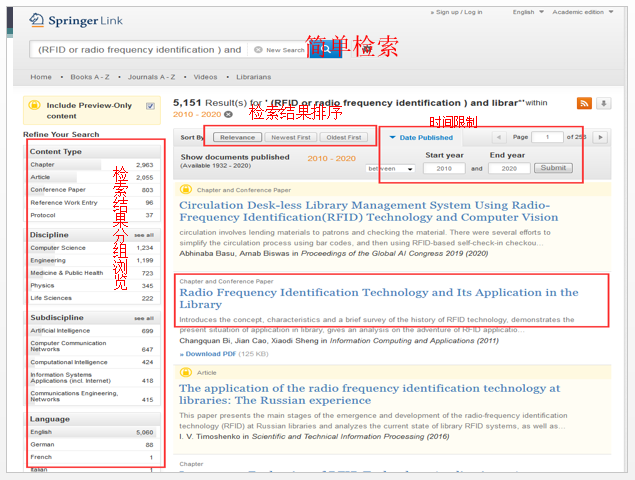Screen dimensions: 635x480
Task: Filter by Communications Engineering, Networks
Action: 92,397
